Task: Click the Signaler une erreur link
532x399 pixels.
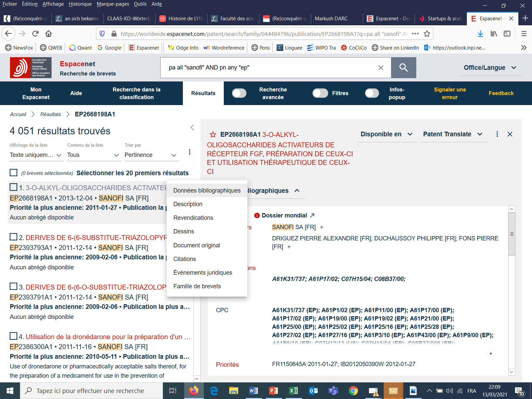Action: point(450,93)
